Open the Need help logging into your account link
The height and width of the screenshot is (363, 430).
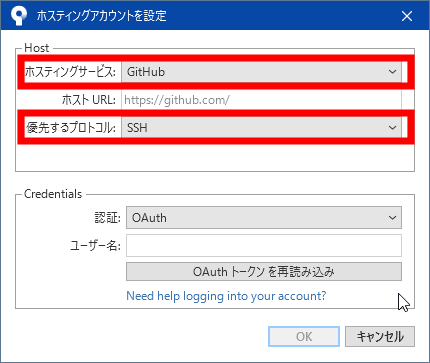(226, 296)
